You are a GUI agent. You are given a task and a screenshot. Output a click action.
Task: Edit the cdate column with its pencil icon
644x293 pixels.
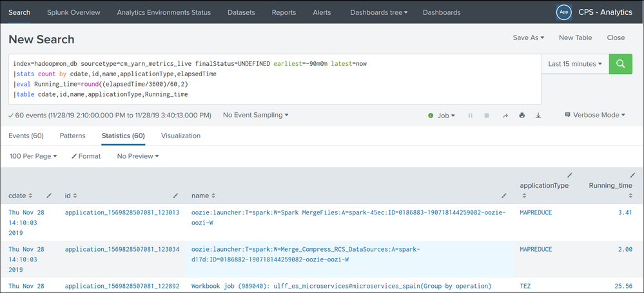coord(49,196)
